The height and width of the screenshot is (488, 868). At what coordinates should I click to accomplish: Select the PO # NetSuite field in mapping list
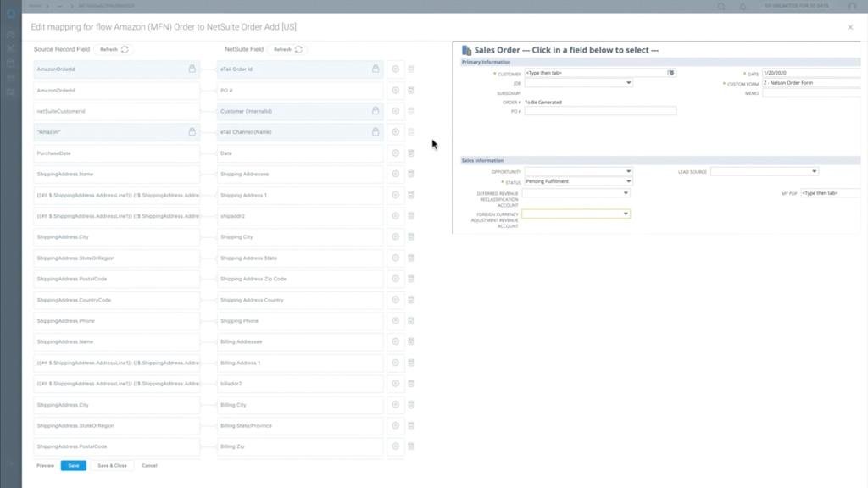[x=300, y=90]
